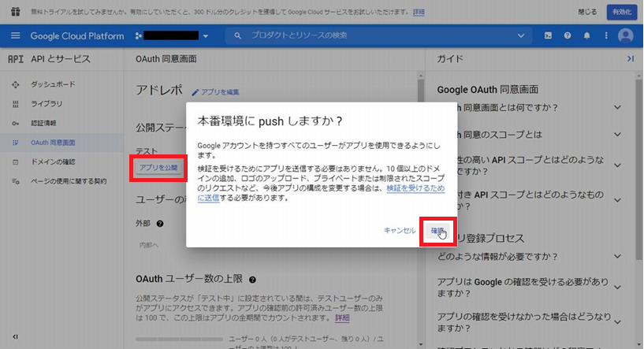Click the API とサービス header

tap(61, 59)
